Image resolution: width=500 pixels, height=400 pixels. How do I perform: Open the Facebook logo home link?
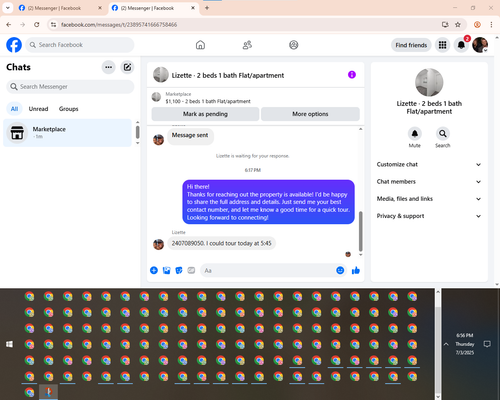pyautogui.click(x=14, y=45)
